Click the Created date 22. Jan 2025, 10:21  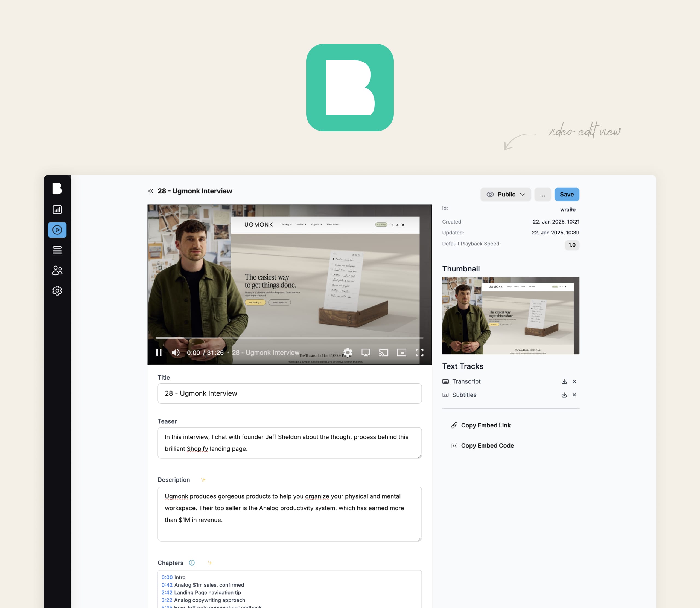pos(556,222)
